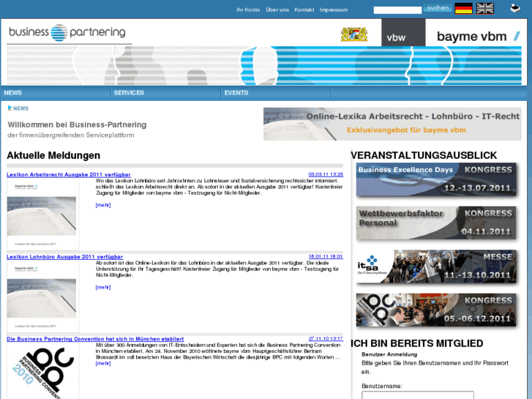The image size is (532, 399).
Task: Open Lexikon Arbeitsrecht Ausgabe 2011 headline
Action: [x=69, y=174]
